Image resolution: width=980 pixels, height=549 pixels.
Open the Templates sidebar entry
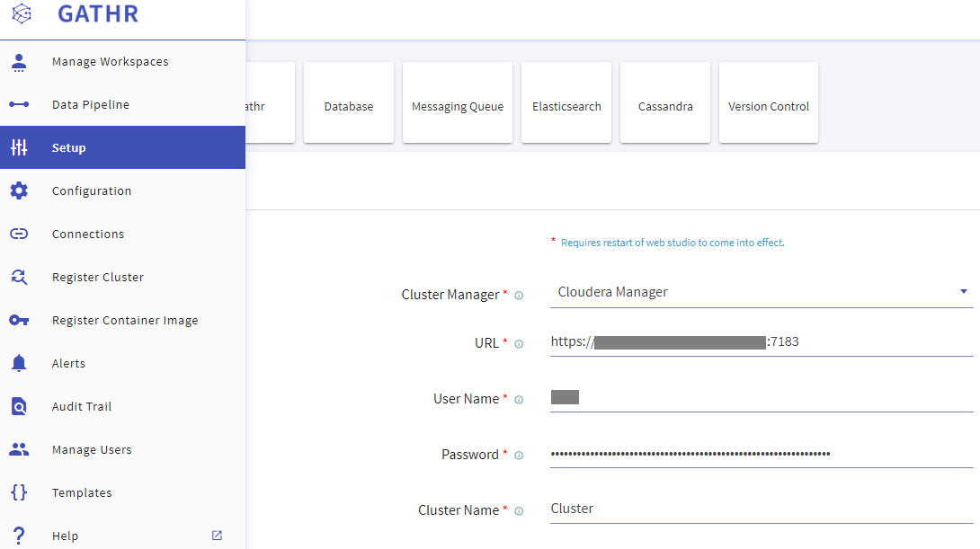122,492
